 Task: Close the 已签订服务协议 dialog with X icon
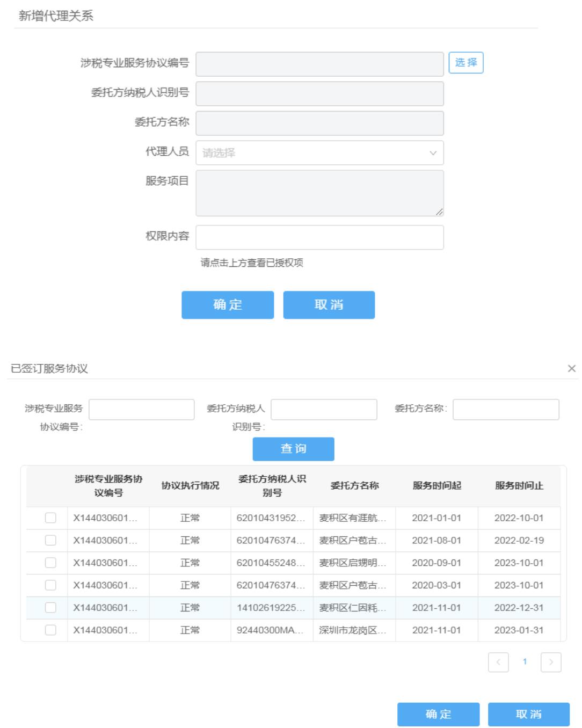tap(571, 368)
